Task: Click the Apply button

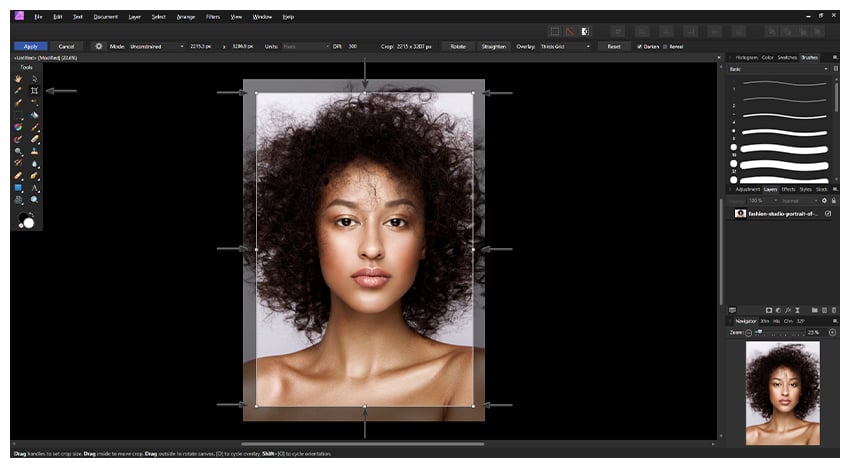Action: 30,46
